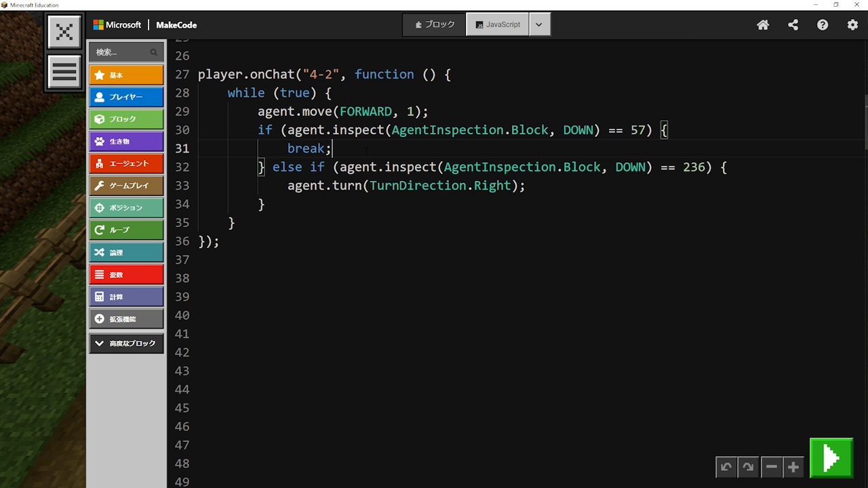The height and width of the screenshot is (488, 868).
Task: Open the hamburger menu icon
Action: click(x=64, y=72)
